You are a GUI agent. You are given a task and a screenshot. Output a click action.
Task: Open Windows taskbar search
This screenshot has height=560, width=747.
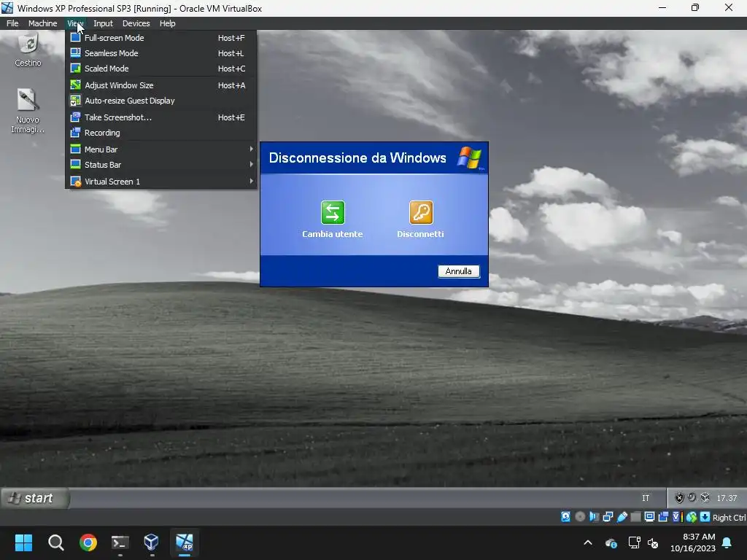click(55, 542)
